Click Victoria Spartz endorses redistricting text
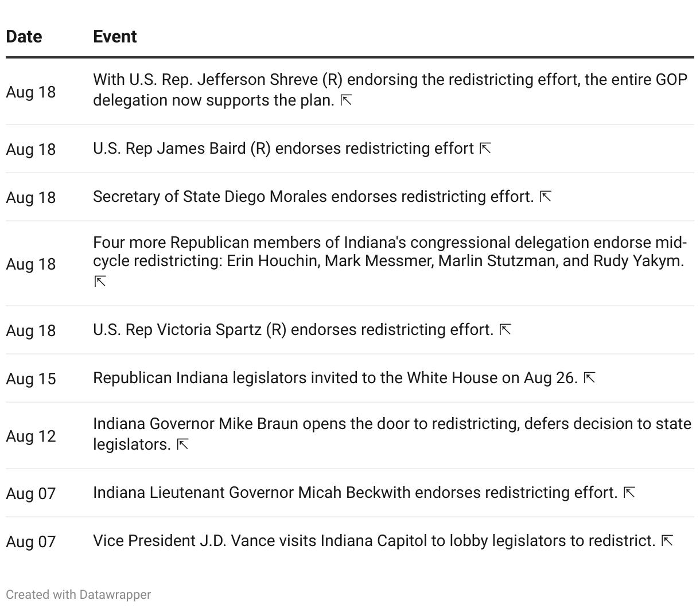The height and width of the screenshot is (608, 700). [293, 330]
